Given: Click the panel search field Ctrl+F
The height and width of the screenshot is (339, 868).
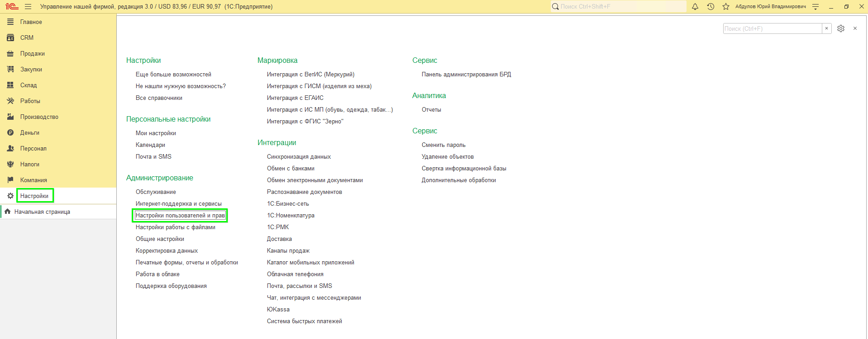Looking at the screenshot, I should pyautogui.click(x=773, y=28).
